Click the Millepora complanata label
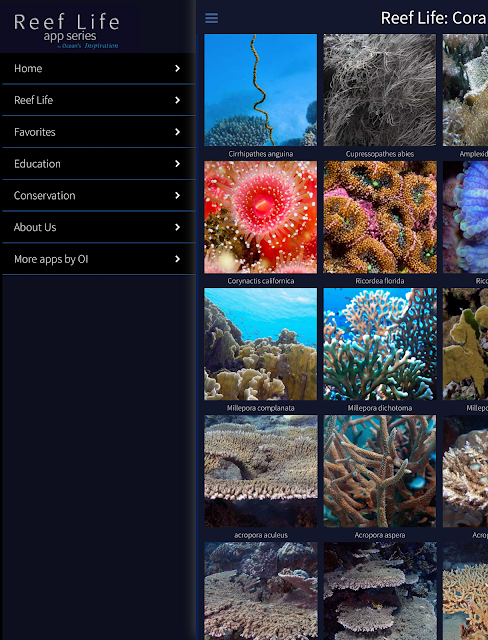This screenshot has width=488, height=640. pos(260,408)
